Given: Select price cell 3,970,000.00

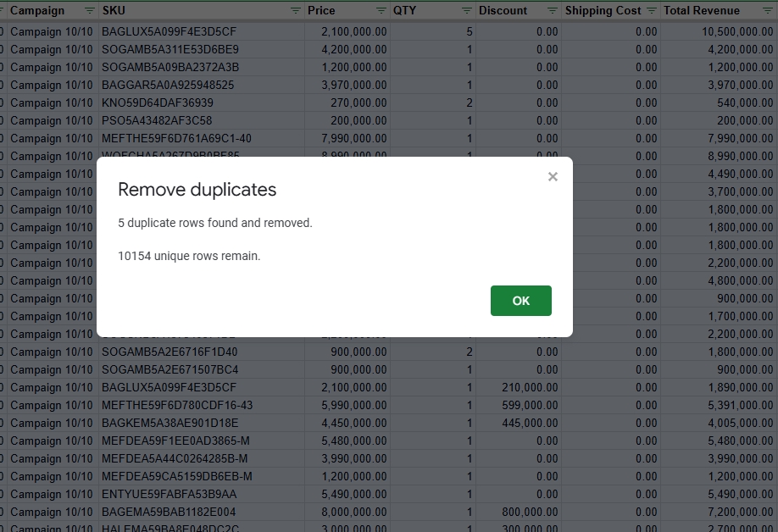Looking at the screenshot, I should pyautogui.click(x=347, y=86).
